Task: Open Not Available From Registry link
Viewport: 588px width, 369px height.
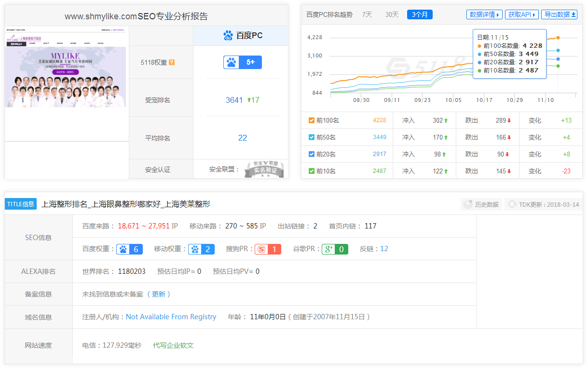Action: tap(171, 317)
